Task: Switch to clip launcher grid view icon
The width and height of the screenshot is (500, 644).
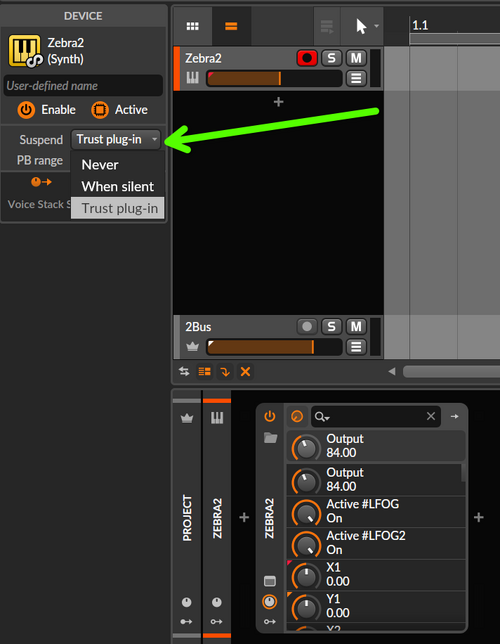Action: [192, 26]
